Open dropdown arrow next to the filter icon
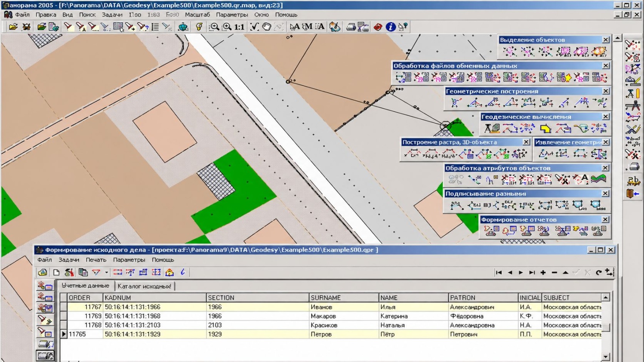The image size is (644, 362). [106, 272]
